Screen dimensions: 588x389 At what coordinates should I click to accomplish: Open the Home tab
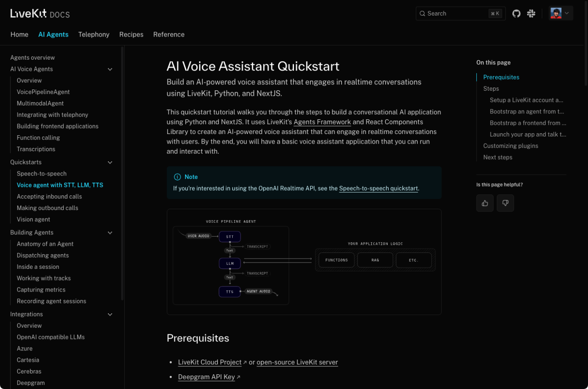click(x=19, y=34)
